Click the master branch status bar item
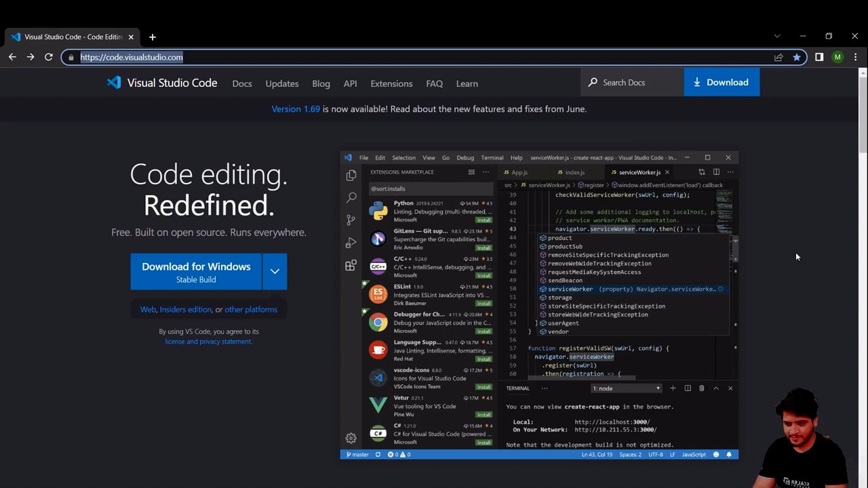 (x=357, y=455)
